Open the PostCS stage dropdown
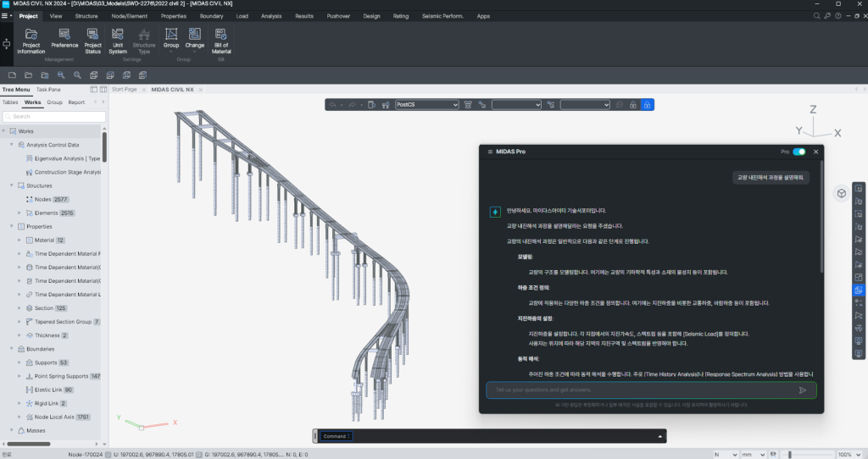This screenshot has width=868, height=459. (427, 104)
